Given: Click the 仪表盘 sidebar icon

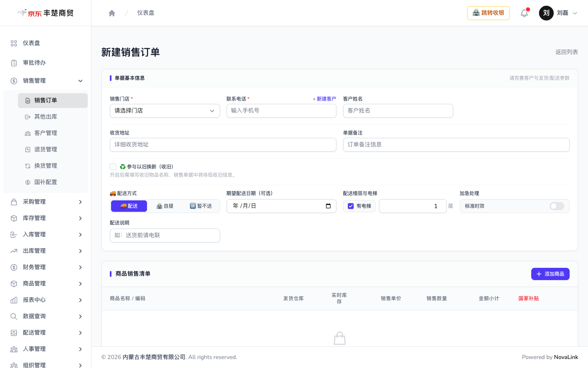Looking at the screenshot, I should click(x=14, y=43).
